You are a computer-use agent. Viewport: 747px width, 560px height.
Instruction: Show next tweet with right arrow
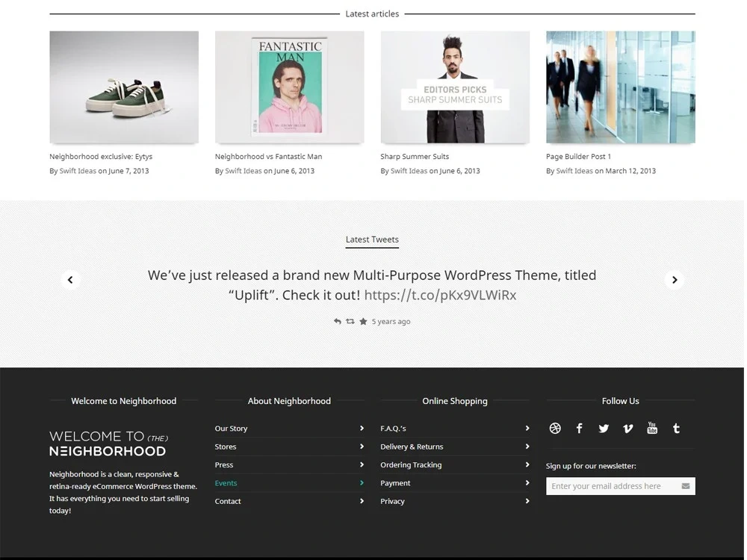tap(674, 280)
